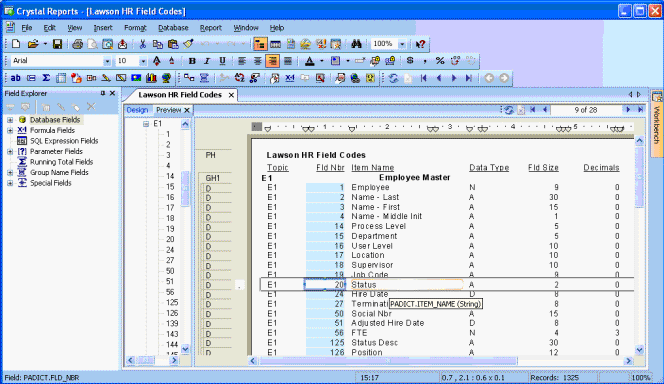
Task: Open the Report menu
Action: click(x=211, y=28)
